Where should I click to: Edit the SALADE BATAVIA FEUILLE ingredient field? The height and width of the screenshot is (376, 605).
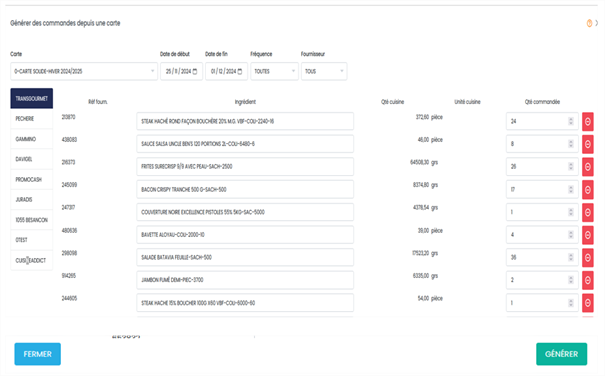click(x=245, y=257)
